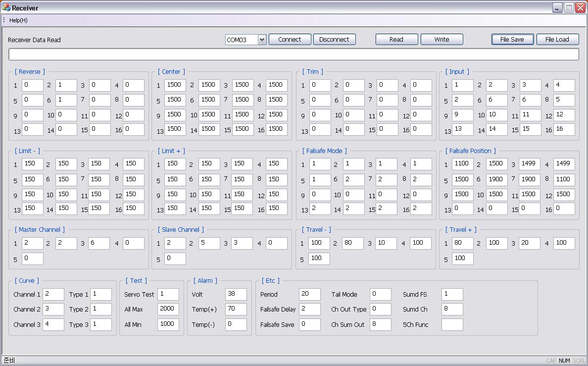Click the File Load button
Screen dimensions: 588x366
point(557,40)
